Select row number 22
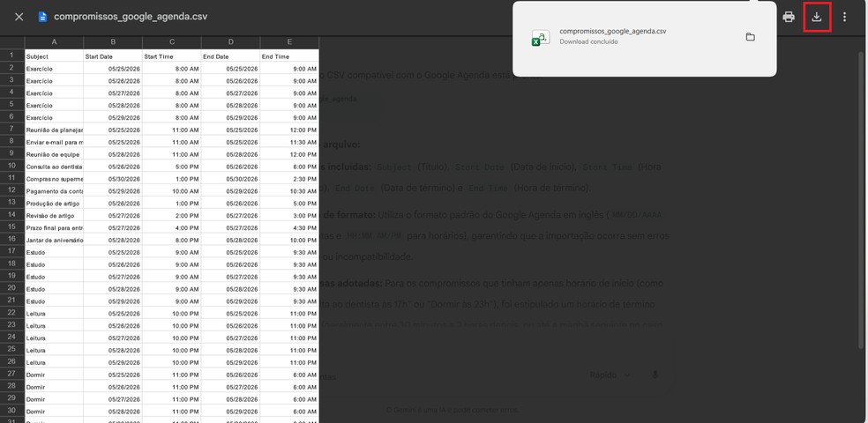Screen dimensions: 868x423 pos(12,313)
